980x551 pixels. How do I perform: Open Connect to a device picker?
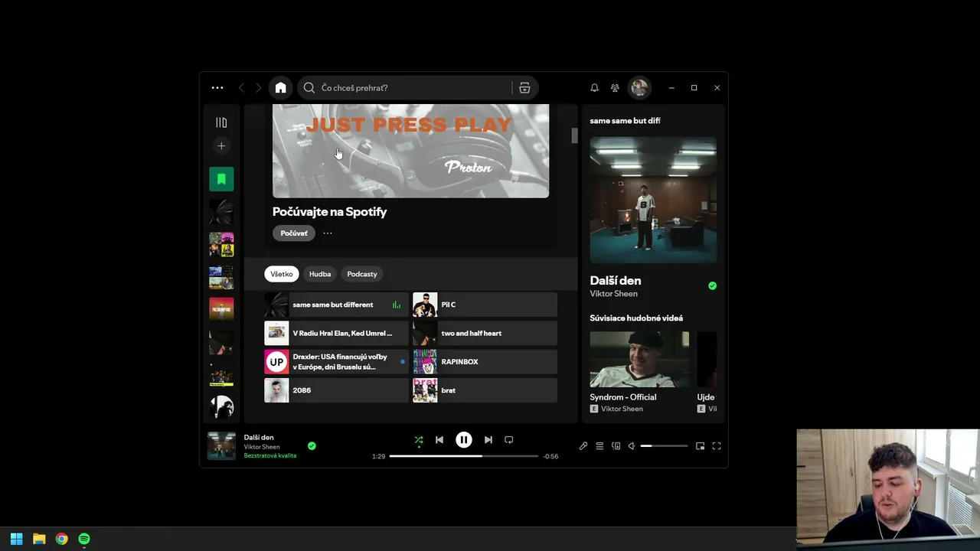[x=616, y=446]
